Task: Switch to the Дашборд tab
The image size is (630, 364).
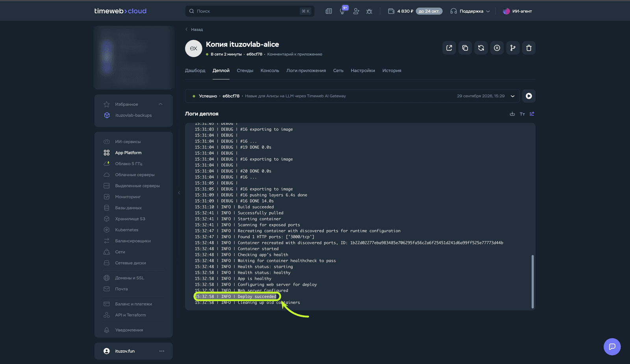Action: click(x=195, y=71)
